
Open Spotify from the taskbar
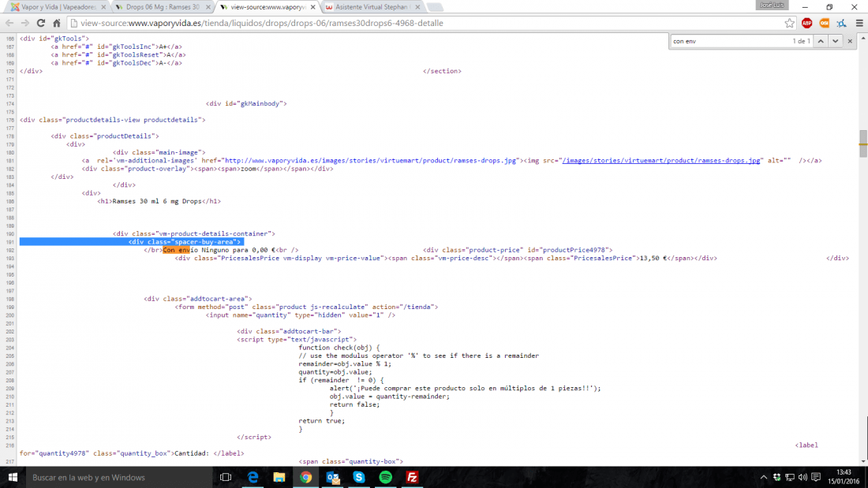tap(386, 477)
